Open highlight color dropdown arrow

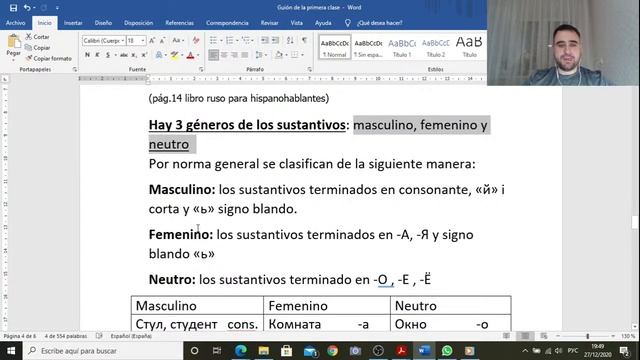click(x=182, y=55)
